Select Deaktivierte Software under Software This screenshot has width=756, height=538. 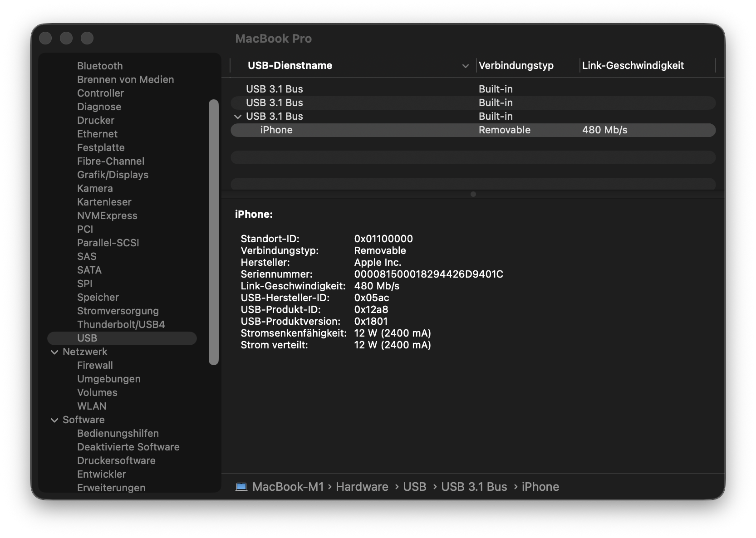[128, 447]
